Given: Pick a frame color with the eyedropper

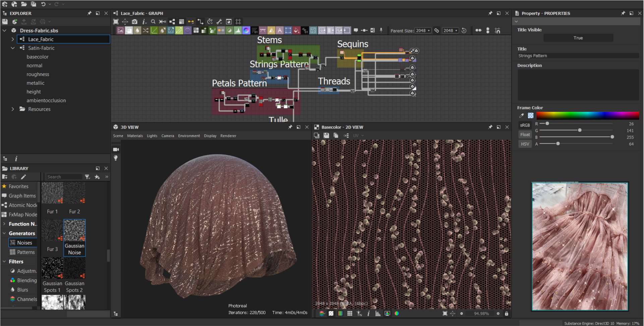Looking at the screenshot, I should (x=521, y=115).
